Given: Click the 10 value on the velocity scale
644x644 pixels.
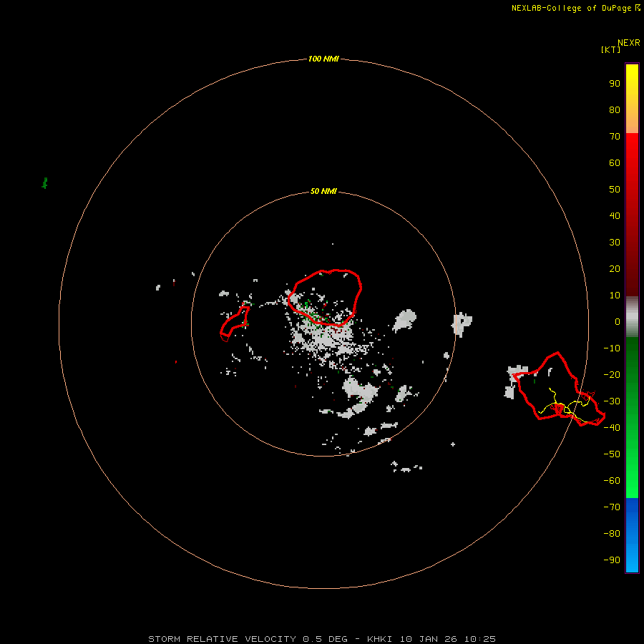Looking at the screenshot, I should (615, 296).
